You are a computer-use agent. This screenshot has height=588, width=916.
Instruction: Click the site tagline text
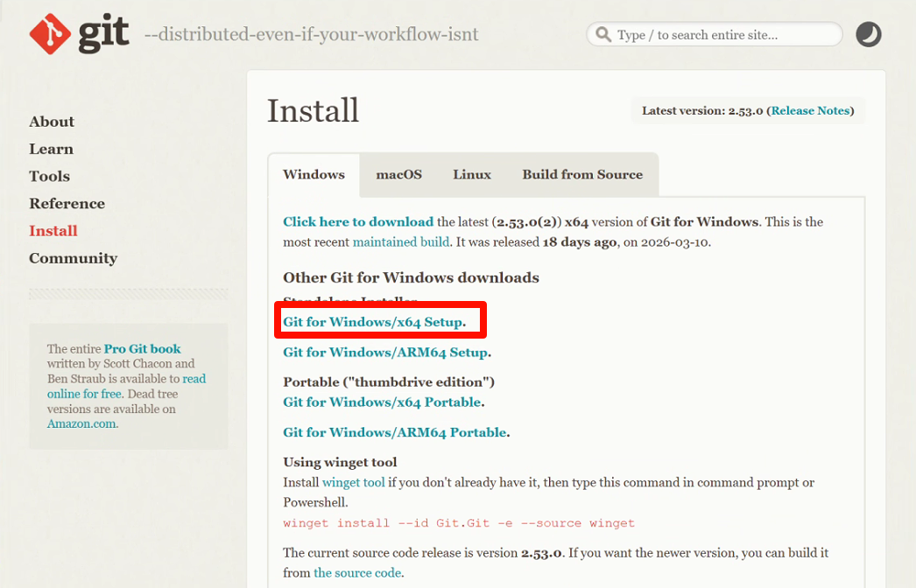click(312, 34)
